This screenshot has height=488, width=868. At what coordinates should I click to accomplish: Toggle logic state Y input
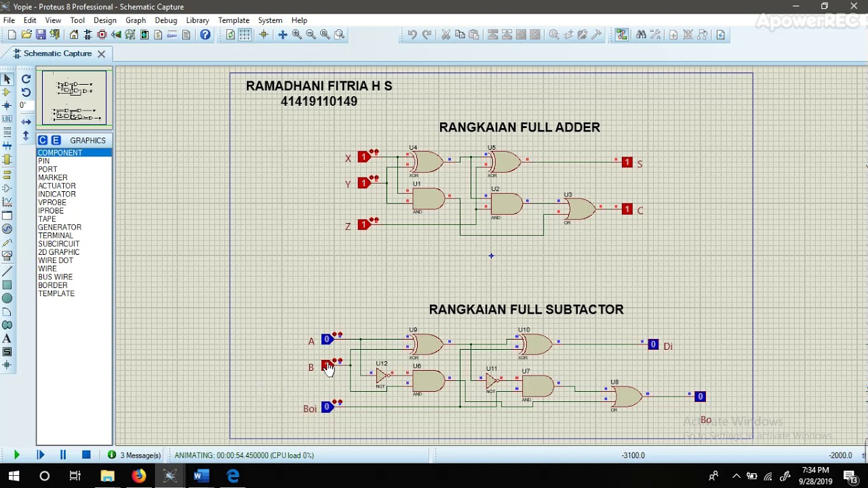click(363, 183)
